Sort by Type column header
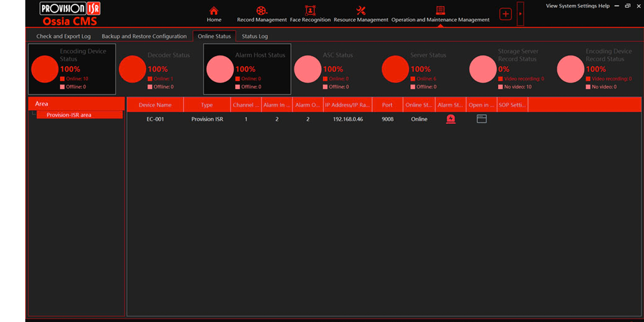644x322 pixels. click(207, 105)
